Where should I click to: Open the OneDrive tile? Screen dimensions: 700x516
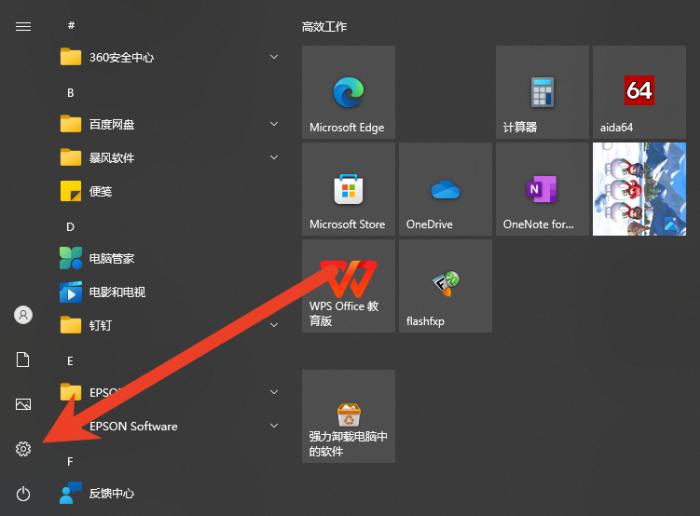pos(445,189)
